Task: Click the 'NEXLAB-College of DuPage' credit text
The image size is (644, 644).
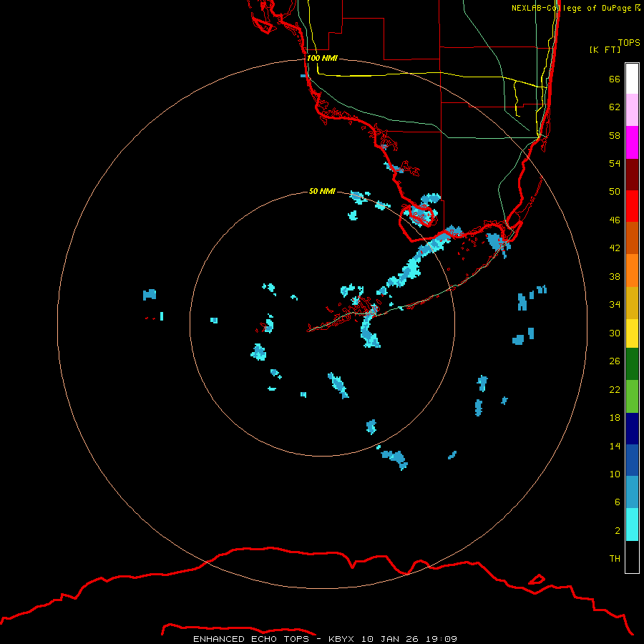Action: click(x=572, y=8)
